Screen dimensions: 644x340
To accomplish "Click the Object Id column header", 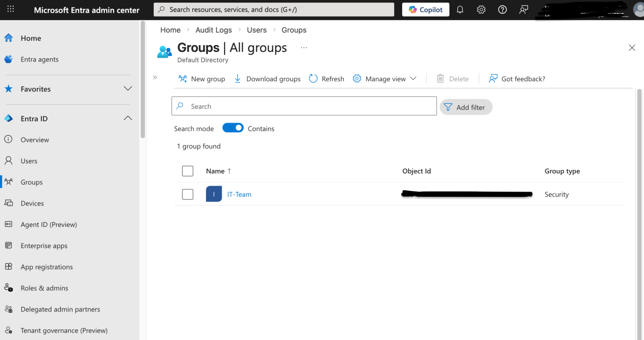I will click(416, 171).
